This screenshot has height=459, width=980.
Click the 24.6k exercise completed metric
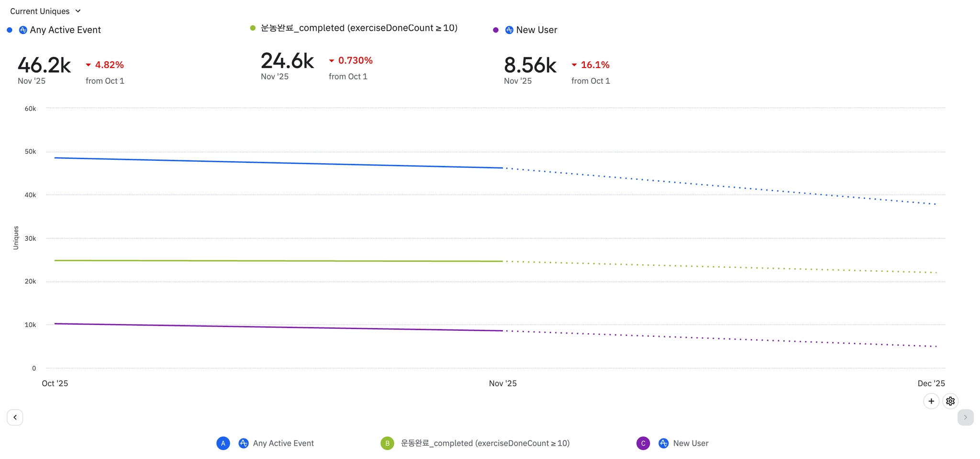tap(287, 61)
